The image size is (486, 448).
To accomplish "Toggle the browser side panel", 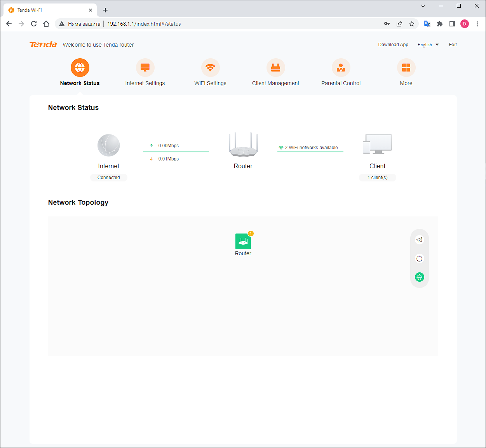I will click(x=452, y=24).
